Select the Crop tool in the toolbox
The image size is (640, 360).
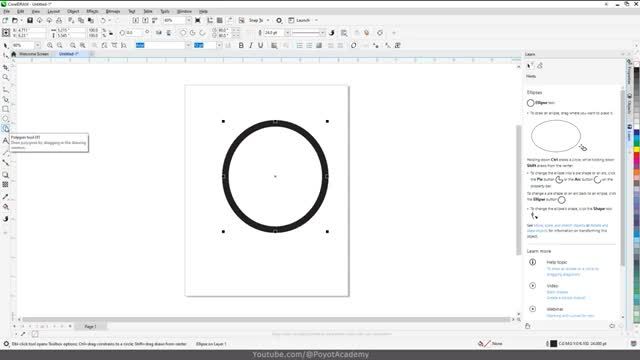click(x=6, y=67)
